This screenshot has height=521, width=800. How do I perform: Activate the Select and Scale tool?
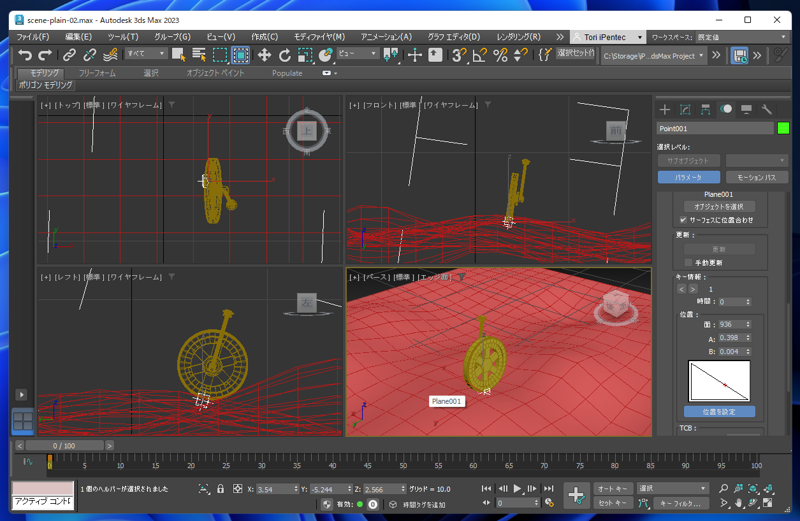(x=305, y=55)
